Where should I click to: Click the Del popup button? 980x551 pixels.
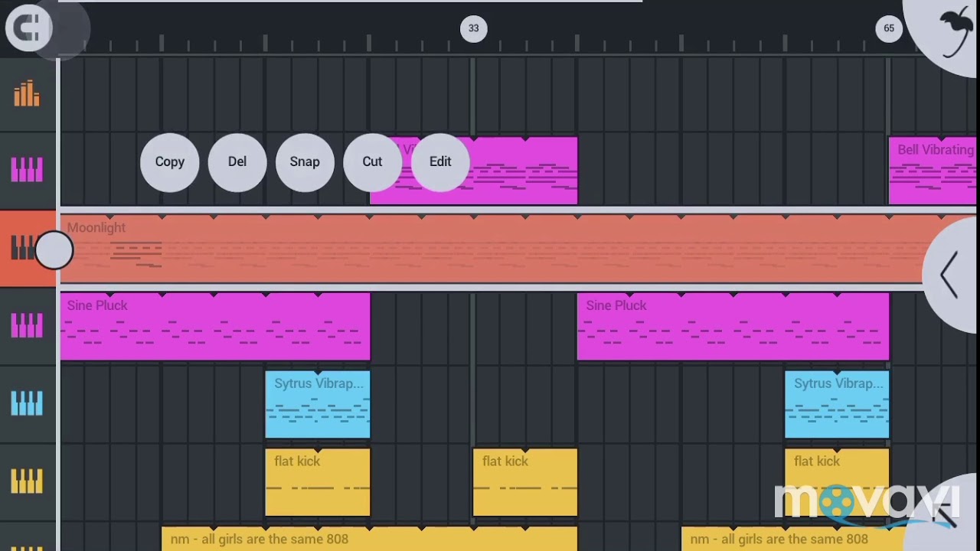coord(237,162)
